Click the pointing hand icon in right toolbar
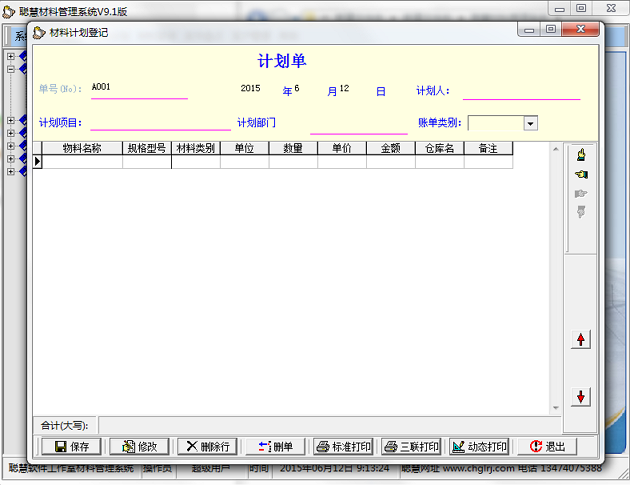This screenshot has height=485, width=630. [x=580, y=174]
